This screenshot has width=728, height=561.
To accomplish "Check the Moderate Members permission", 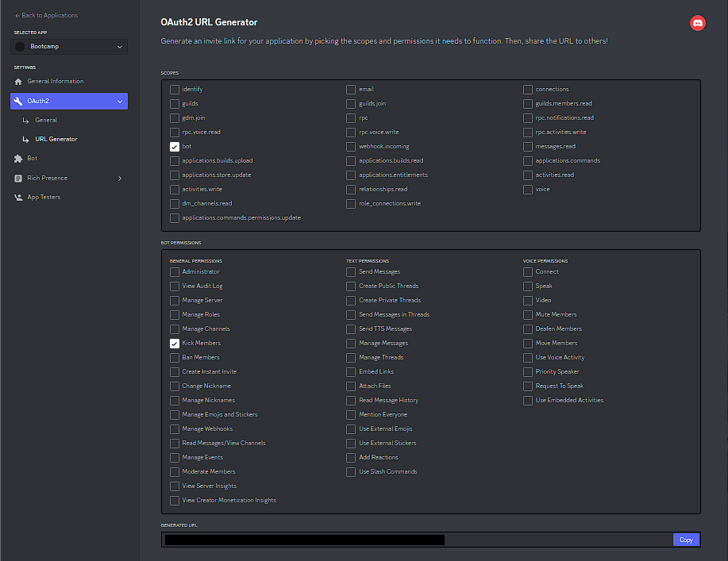I will point(175,472).
